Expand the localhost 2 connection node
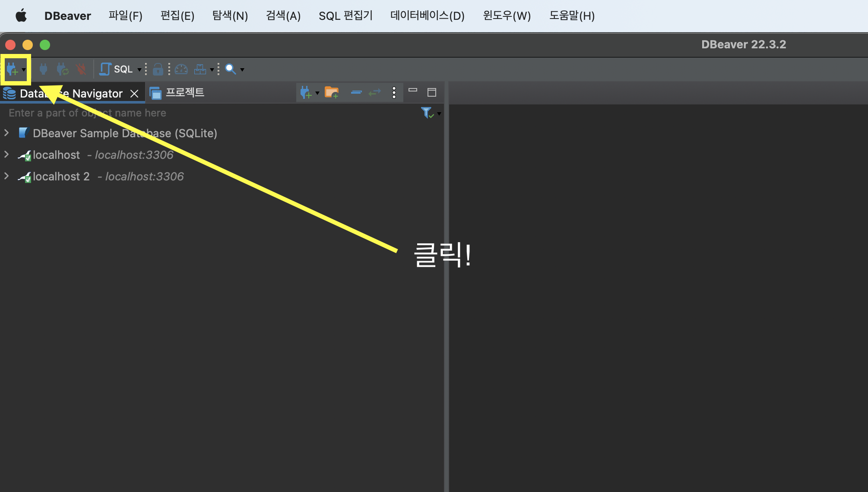The image size is (868, 492). pyautogui.click(x=6, y=176)
